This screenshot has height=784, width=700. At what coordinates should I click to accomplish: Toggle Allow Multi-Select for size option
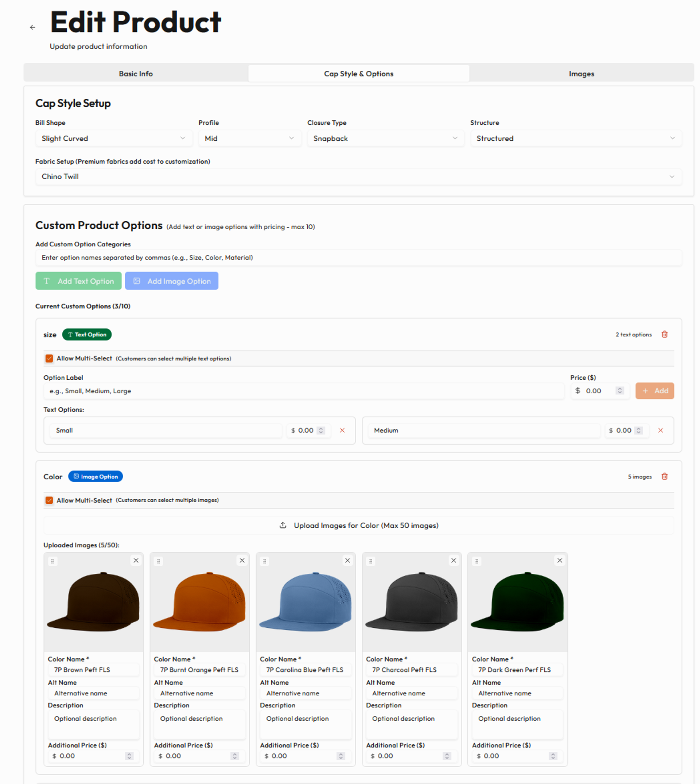[49, 358]
